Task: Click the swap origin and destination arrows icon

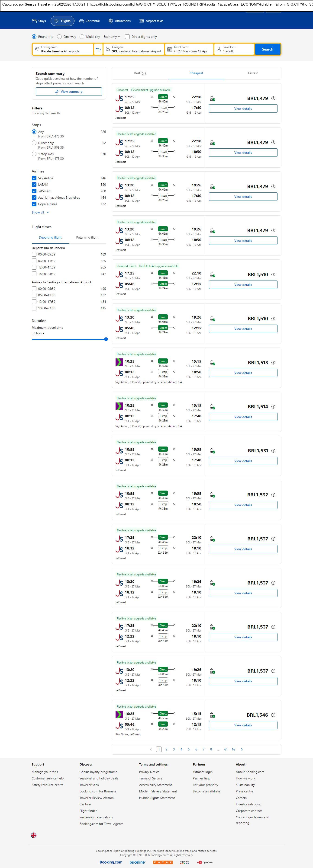Action: pyautogui.click(x=98, y=49)
